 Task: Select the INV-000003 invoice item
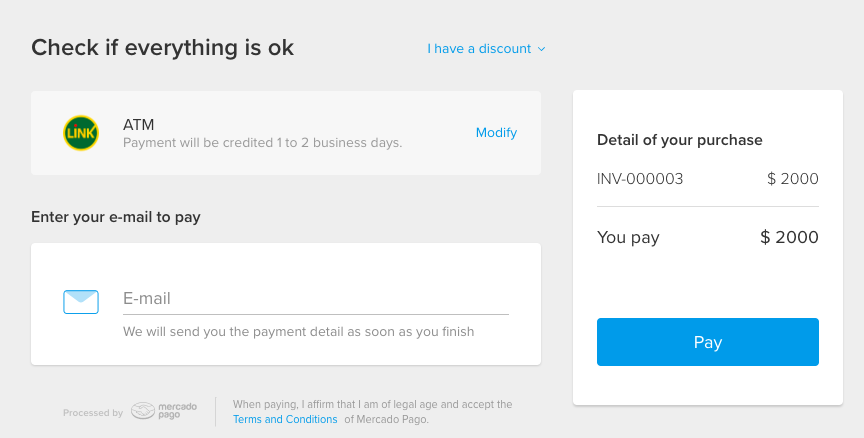click(640, 179)
